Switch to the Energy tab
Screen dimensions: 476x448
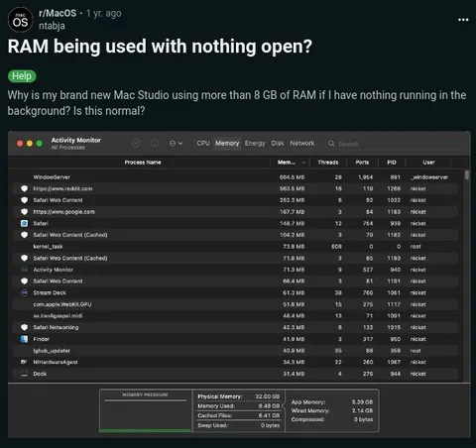click(255, 143)
